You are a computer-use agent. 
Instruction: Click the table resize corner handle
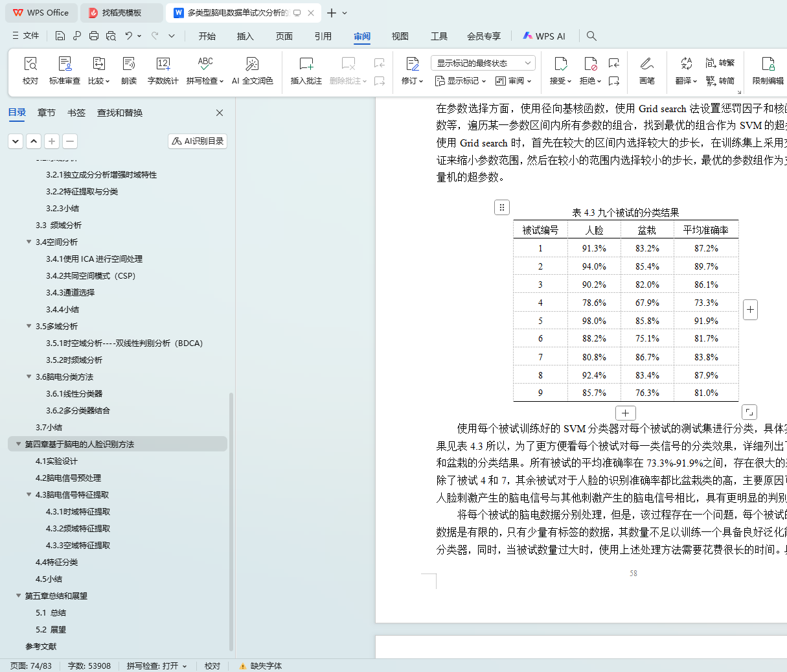(749, 411)
